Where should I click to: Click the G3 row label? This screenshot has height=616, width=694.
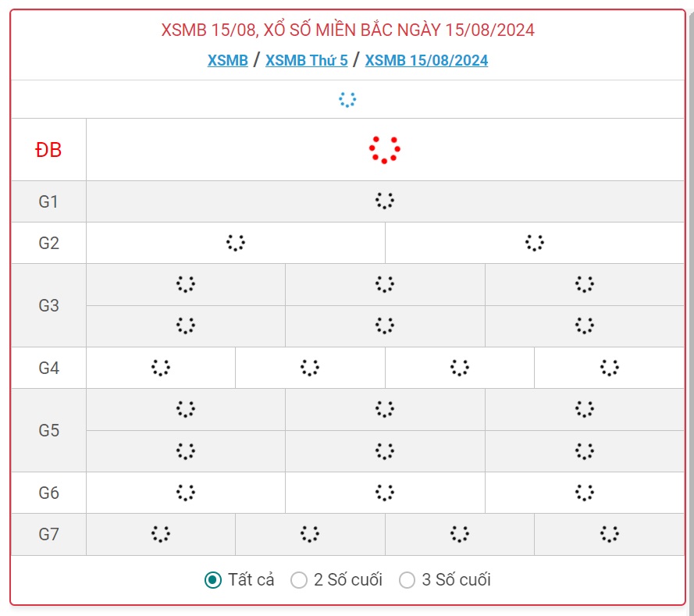tap(48, 305)
